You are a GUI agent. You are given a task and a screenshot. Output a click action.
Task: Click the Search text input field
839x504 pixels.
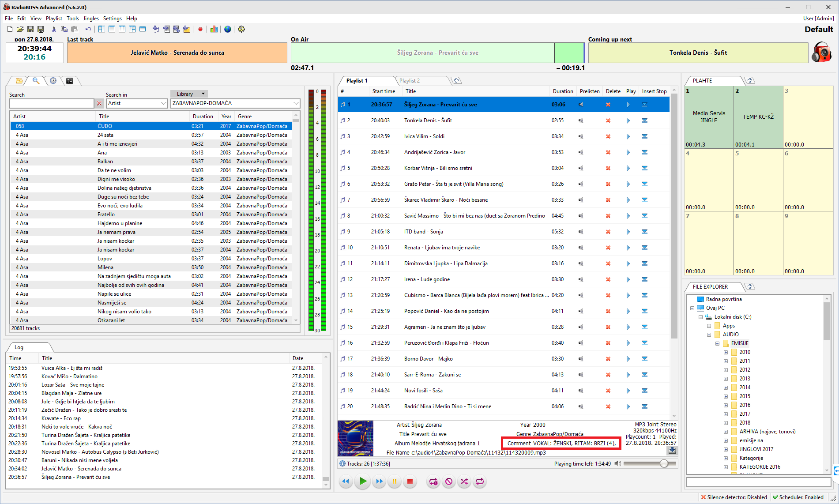tap(52, 103)
